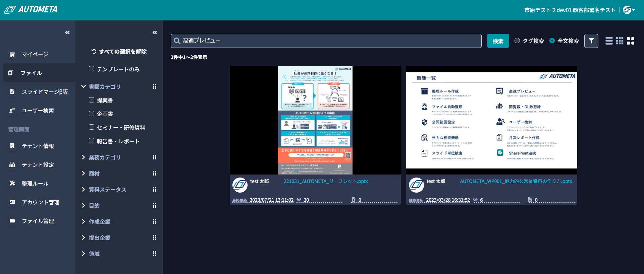Check the 提案書 category checkbox
The height and width of the screenshot is (274, 644).
[92, 100]
